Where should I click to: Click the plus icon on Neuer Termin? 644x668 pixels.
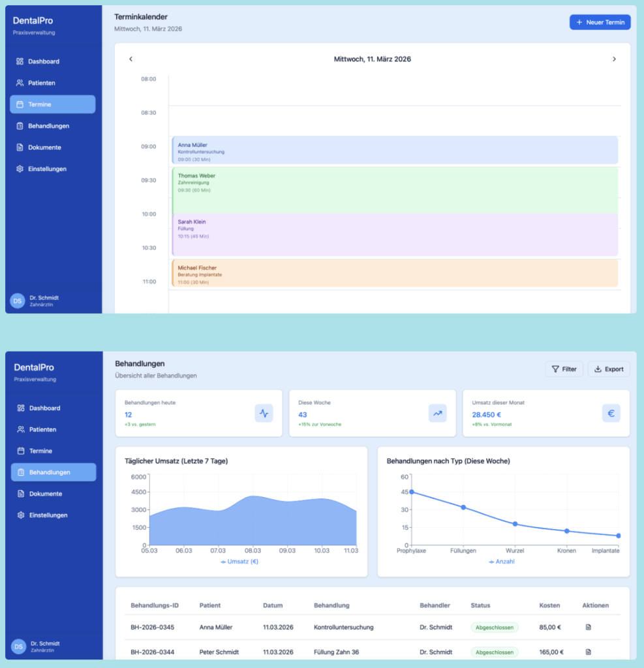[579, 22]
